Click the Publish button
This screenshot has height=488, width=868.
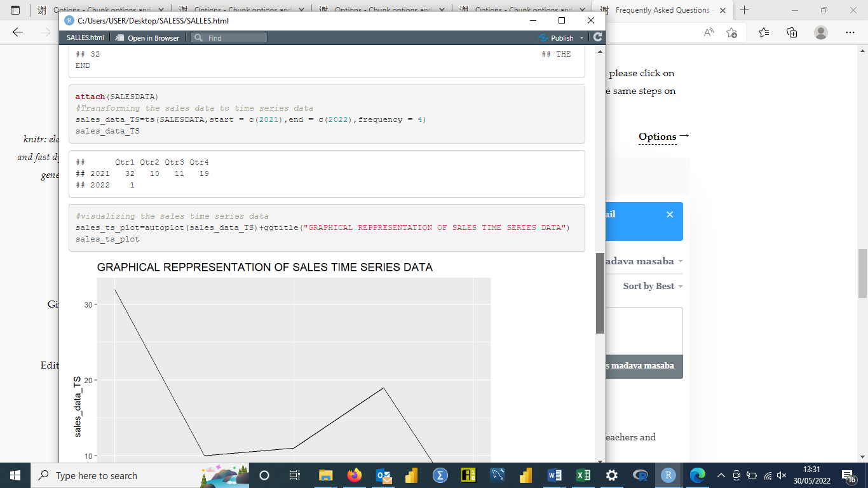(x=557, y=38)
